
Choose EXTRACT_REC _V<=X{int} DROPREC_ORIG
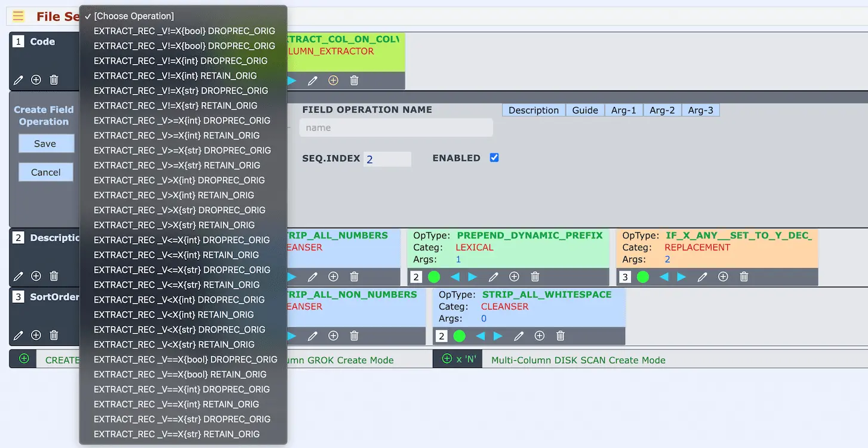(183, 240)
